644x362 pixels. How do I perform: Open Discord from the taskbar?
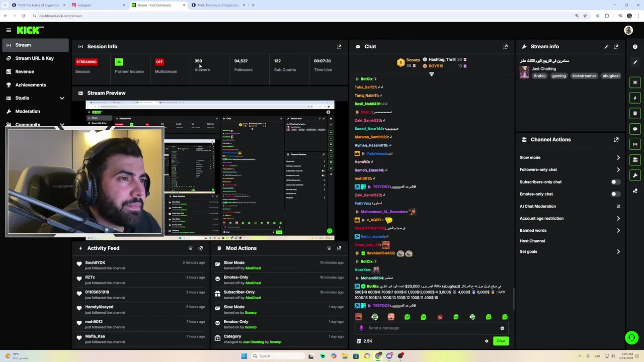point(389,356)
